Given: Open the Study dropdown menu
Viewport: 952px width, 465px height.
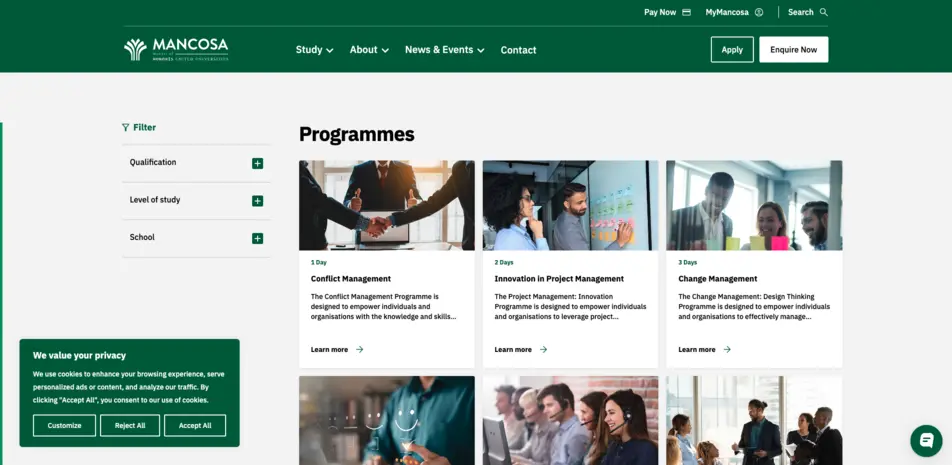Looking at the screenshot, I should pos(314,50).
